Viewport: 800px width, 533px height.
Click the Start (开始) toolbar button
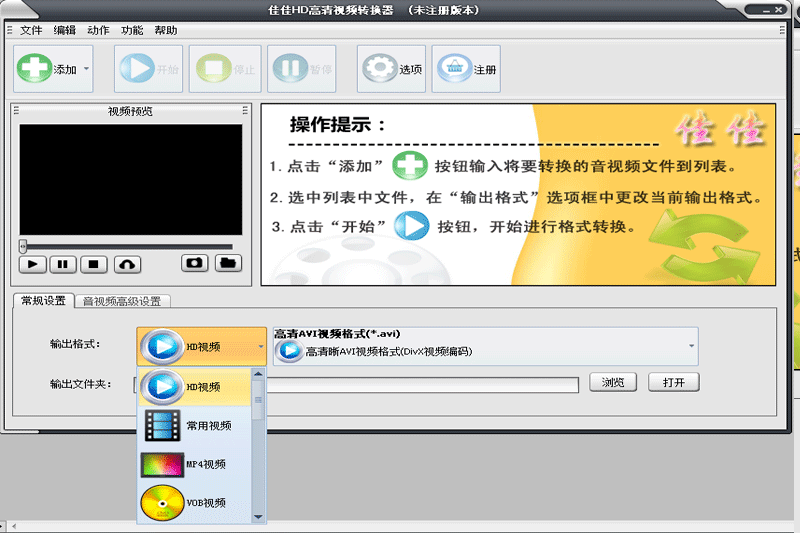(148, 69)
